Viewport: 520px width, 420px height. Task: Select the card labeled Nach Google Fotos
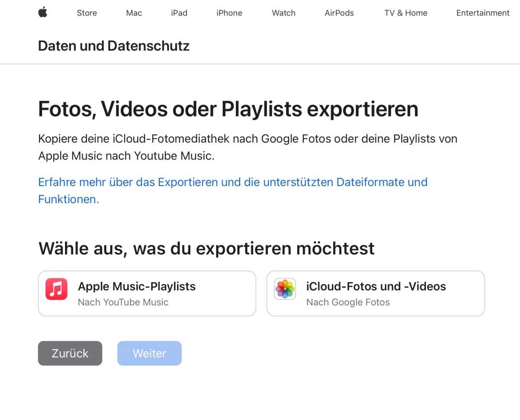[348, 302]
